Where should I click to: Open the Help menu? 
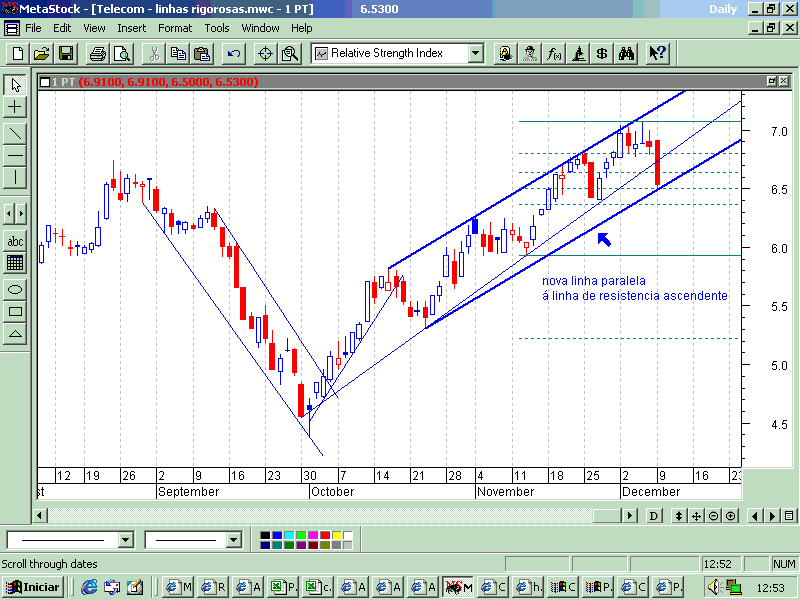[302, 28]
